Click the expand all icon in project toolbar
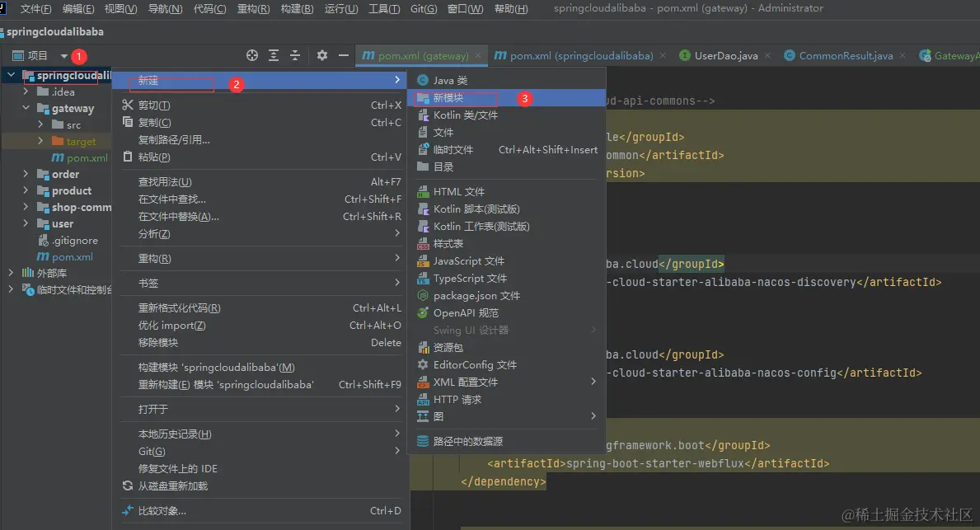Screen dimensions: 980x530 274,55
